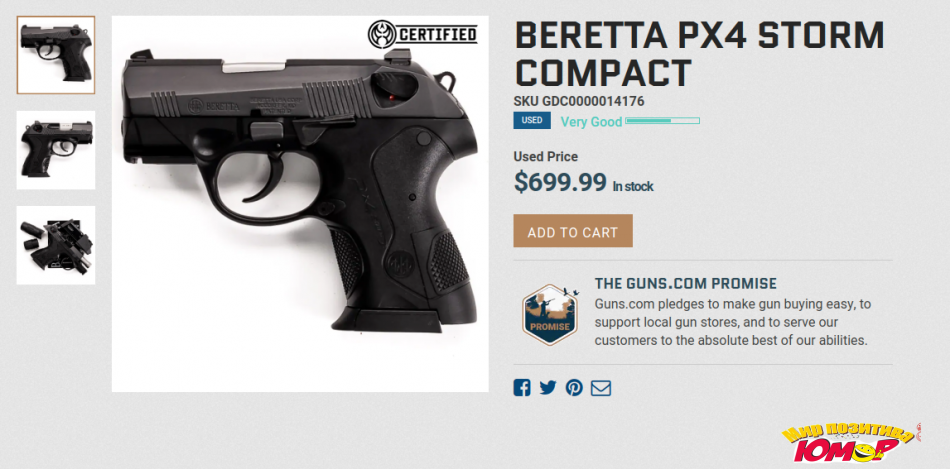This screenshot has height=469, width=950.
Task: Click the Guns.com Promise hexagon badge
Action: (550, 314)
